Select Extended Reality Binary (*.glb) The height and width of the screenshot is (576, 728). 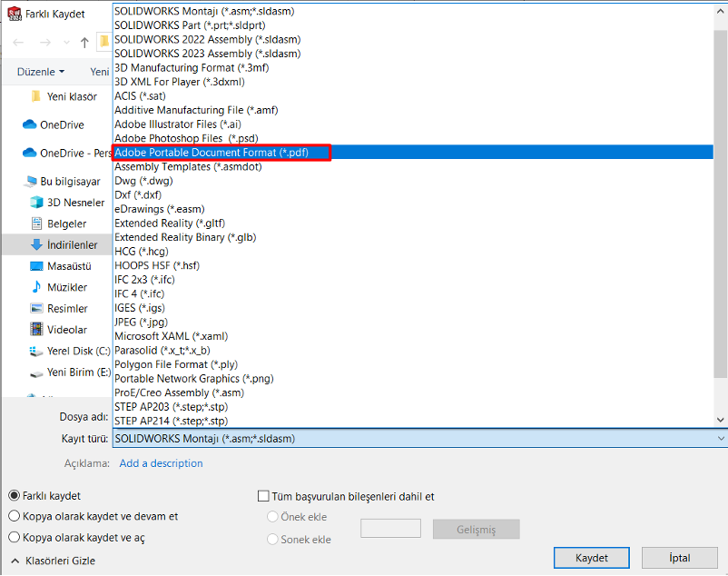(413, 237)
